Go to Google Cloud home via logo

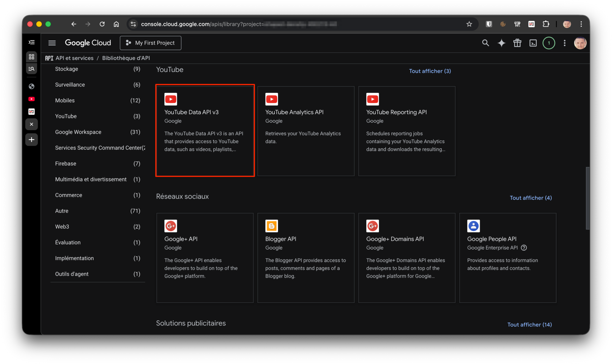point(88,43)
